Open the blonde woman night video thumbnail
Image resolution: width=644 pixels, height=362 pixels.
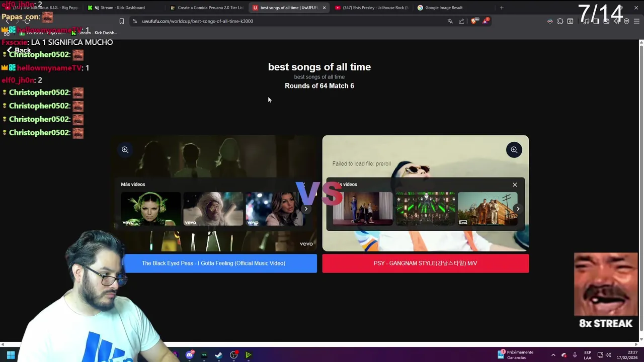(x=275, y=209)
